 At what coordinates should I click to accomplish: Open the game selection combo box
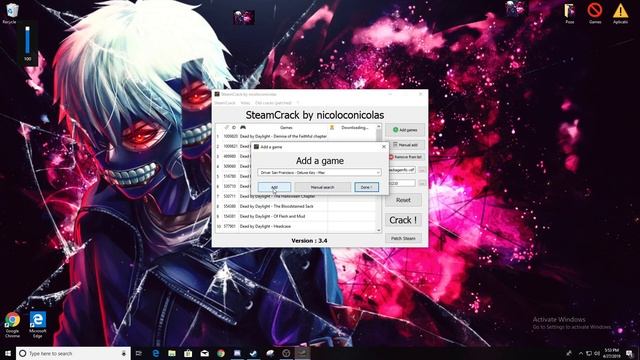point(320,173)
